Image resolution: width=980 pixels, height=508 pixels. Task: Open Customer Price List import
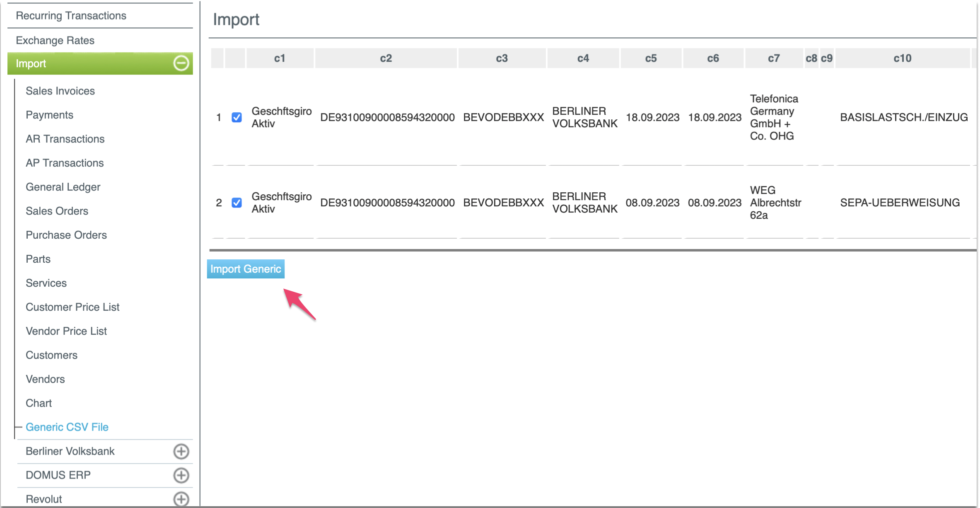(x=72, y=307)
